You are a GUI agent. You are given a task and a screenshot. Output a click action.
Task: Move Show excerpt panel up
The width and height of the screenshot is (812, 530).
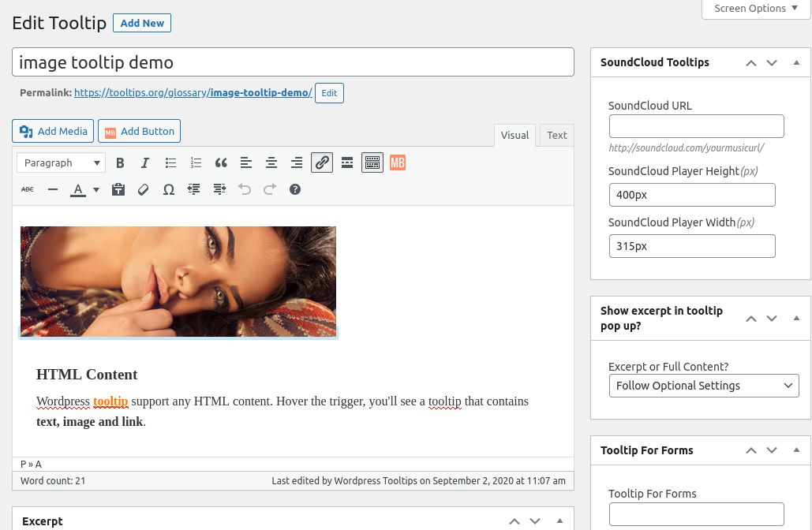pyautogui.click(x=751, y=319)
